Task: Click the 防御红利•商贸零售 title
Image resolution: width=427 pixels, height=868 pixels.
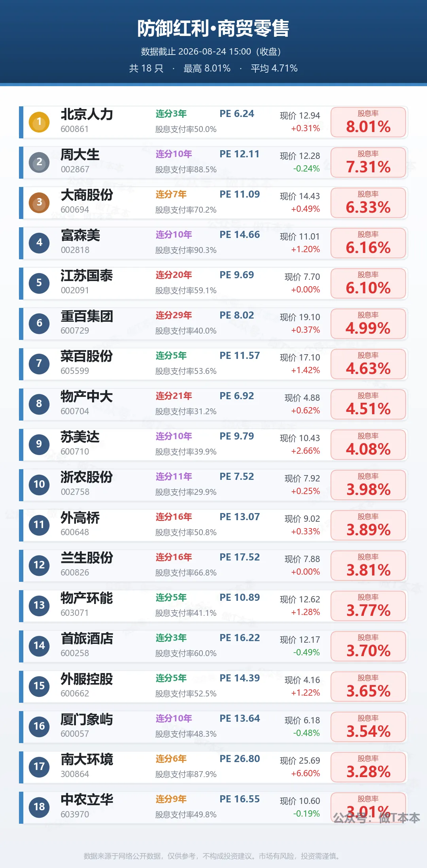Action: tap(213, 28)
